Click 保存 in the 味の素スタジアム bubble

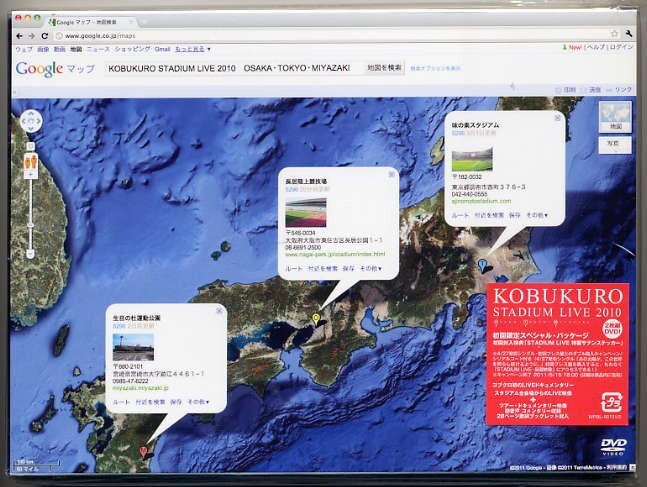(514, 215)
